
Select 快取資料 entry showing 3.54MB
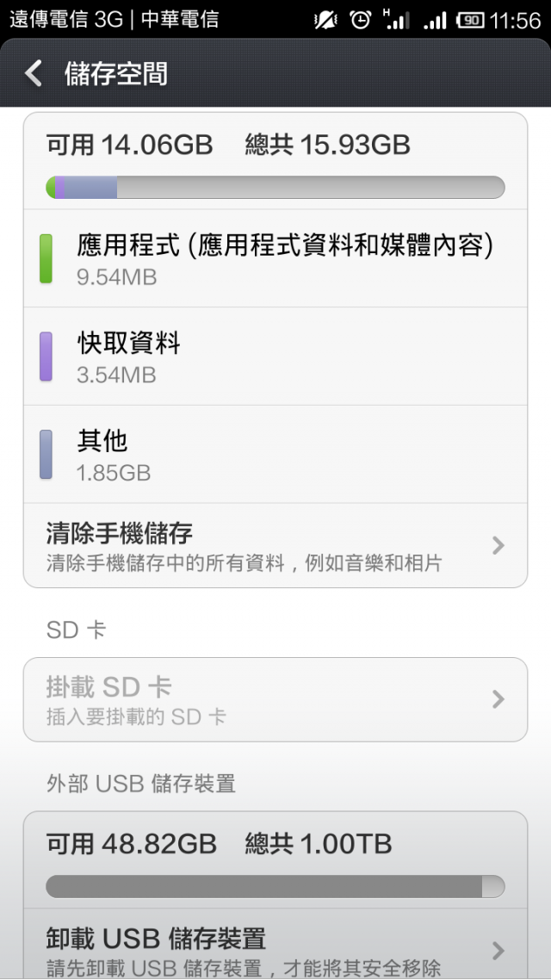point(275,357)
